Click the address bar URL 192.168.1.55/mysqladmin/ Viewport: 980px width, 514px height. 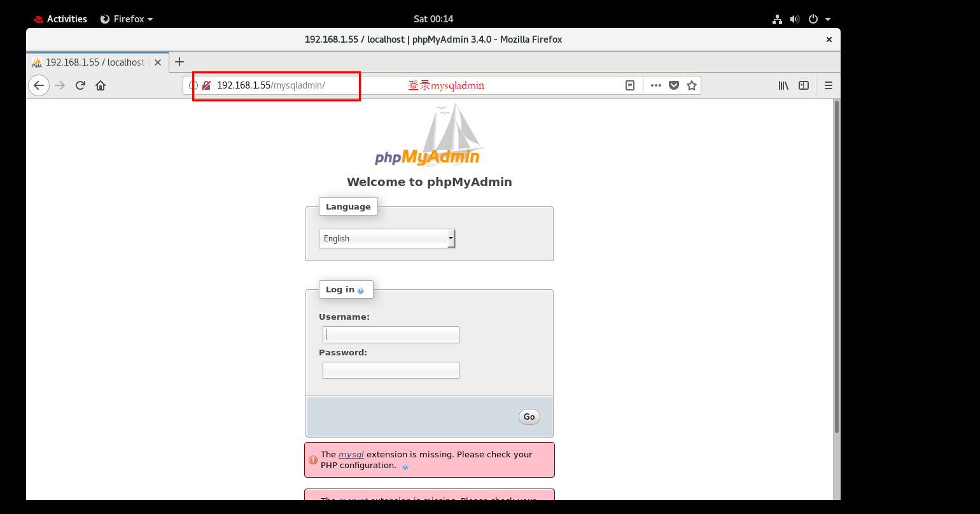(x=271, y=85)
